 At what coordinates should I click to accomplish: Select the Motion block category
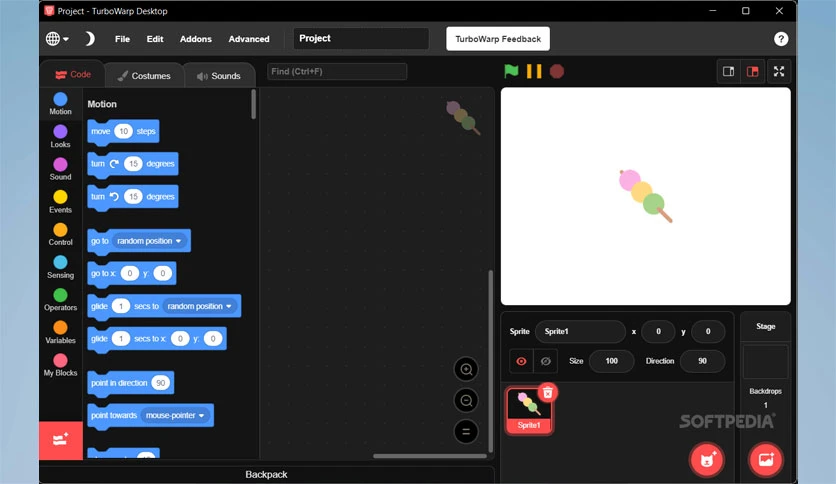(x=60, y=104)
